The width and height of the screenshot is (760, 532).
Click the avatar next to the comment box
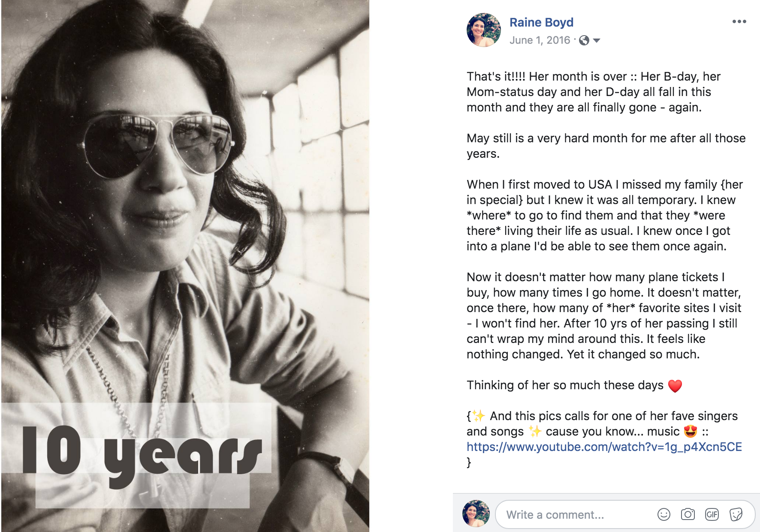coord(476,514)
